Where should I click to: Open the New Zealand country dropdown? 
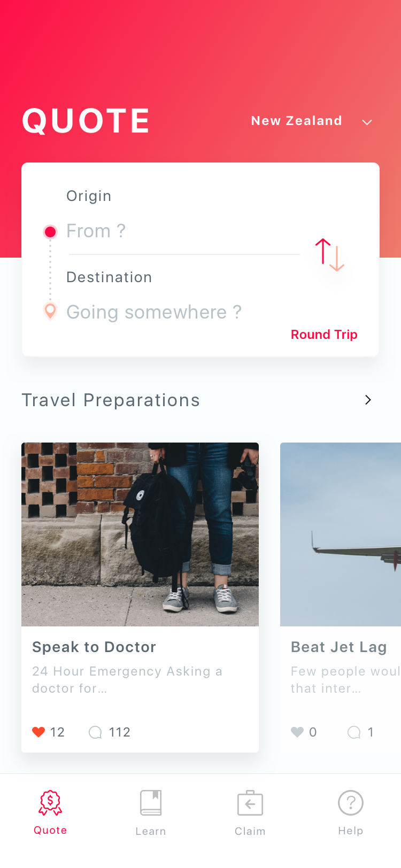[297, 121]
